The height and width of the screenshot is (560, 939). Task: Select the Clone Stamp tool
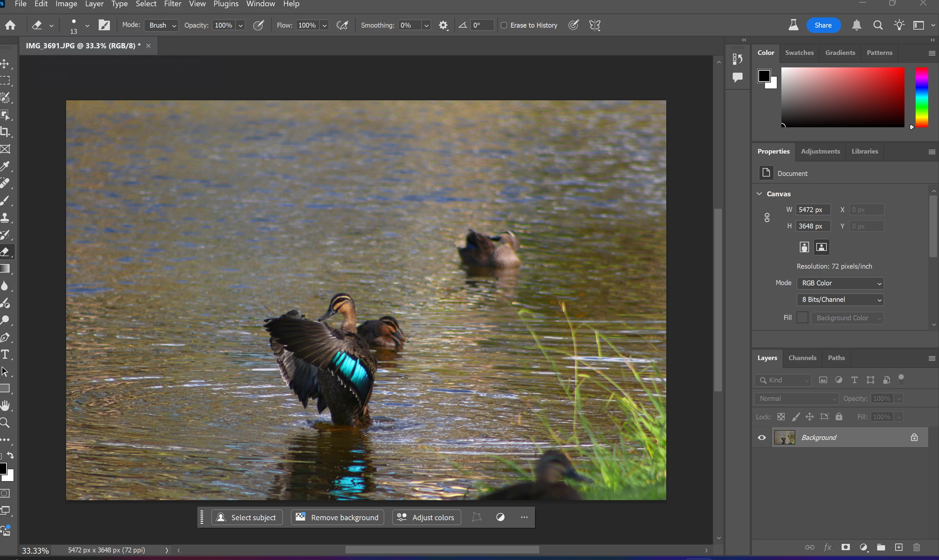(5, 218)
